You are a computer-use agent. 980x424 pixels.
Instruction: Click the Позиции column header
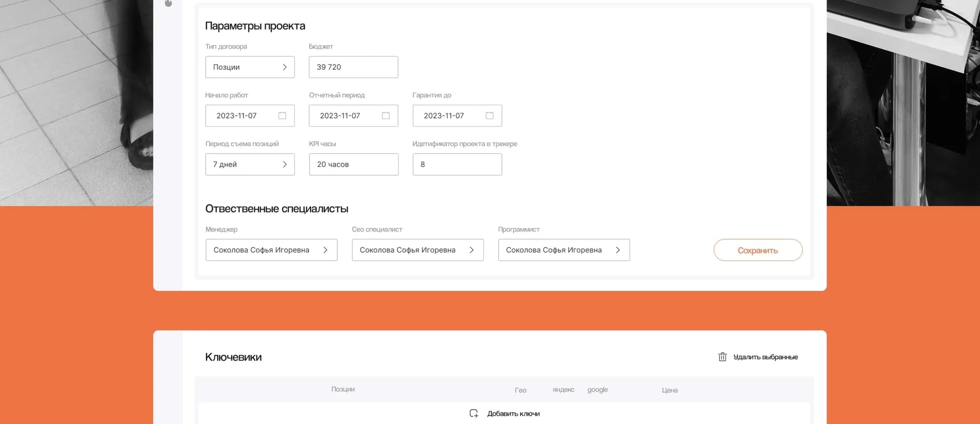click(x=343, y=390)
